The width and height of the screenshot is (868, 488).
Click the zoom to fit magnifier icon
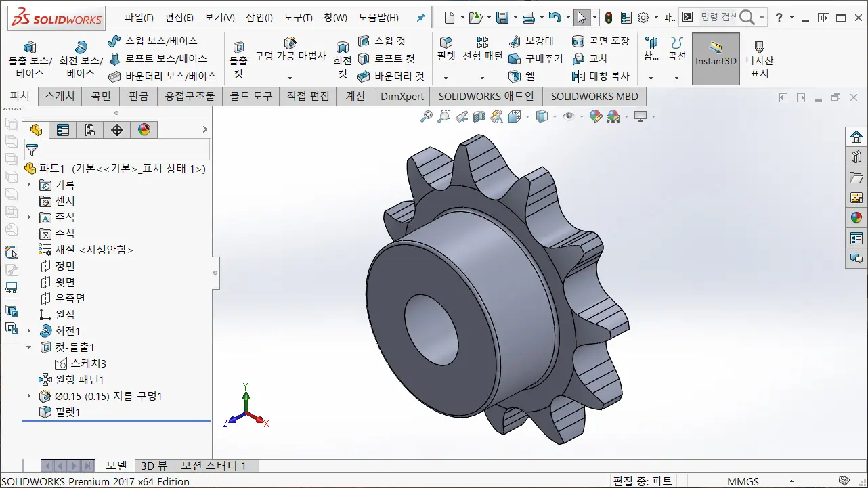pyautogui.click(x=426, y=116)
